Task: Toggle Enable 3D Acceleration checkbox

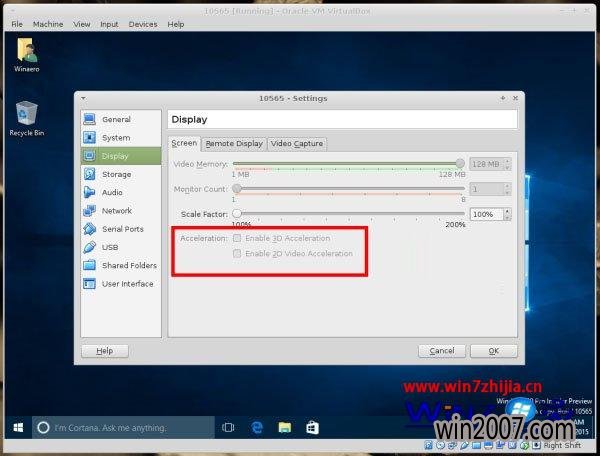Action: pos(237,238)
